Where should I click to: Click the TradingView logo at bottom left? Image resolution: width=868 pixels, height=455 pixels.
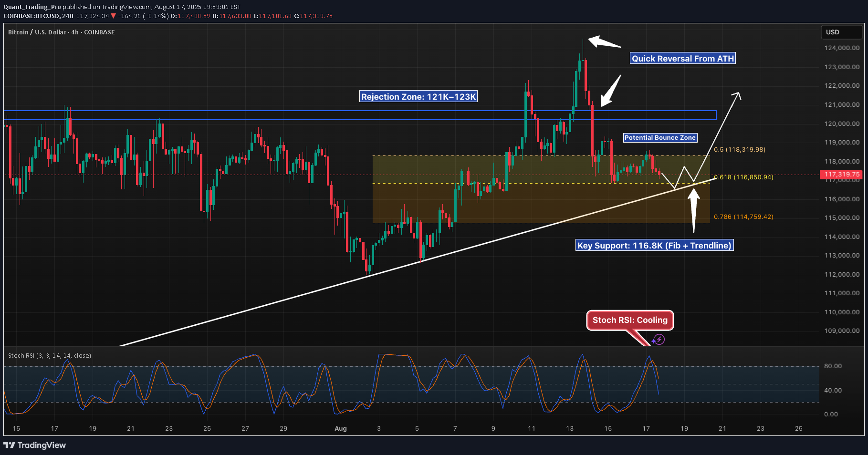click(x=34, y=445)
